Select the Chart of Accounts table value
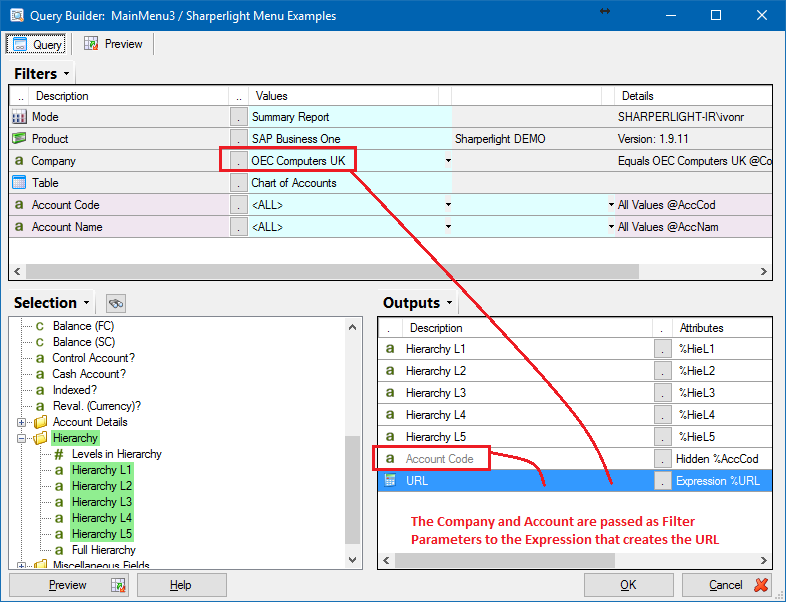The height and width of the screenshot is (602, 786). click(349, 183)
